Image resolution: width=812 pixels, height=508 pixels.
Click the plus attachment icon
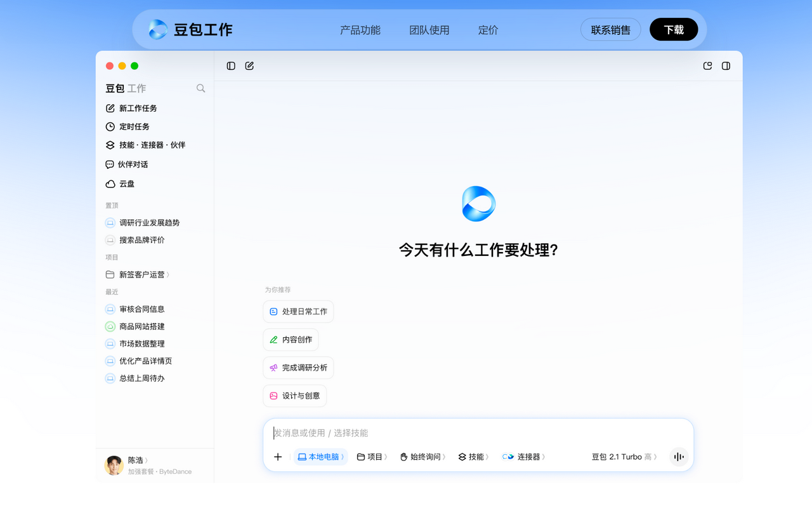coord(278,457)
